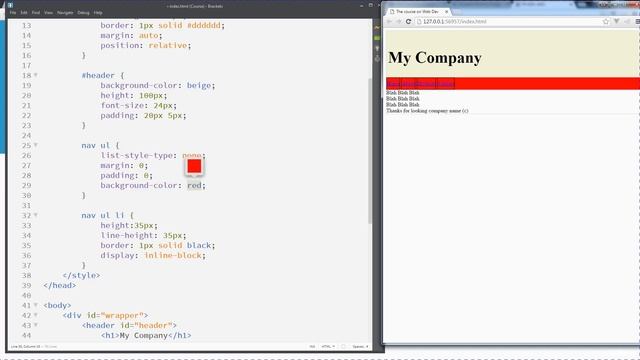The height and width of the screenshot is (360, 640).
Task: Open the Spaces indentation dropdown in status bar
Action: 360,347
